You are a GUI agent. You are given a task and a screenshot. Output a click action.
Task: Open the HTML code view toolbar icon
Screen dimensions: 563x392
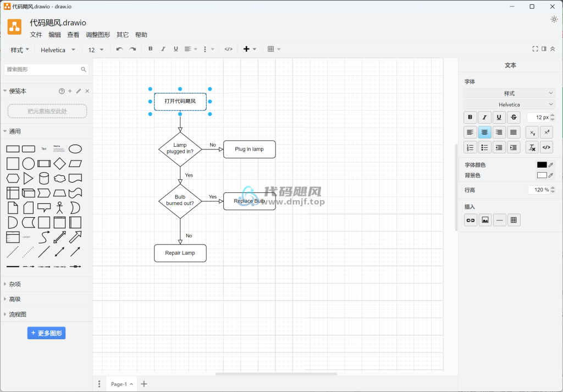[x=228, y=49]
